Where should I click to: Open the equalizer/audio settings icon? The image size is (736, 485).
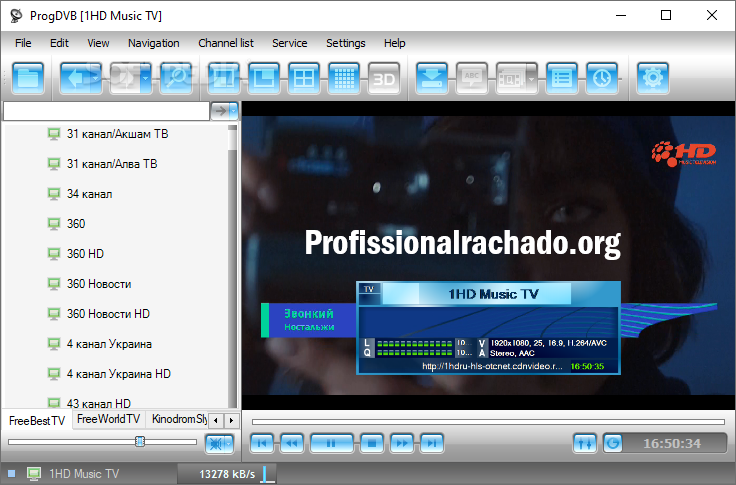click(585, 443)
